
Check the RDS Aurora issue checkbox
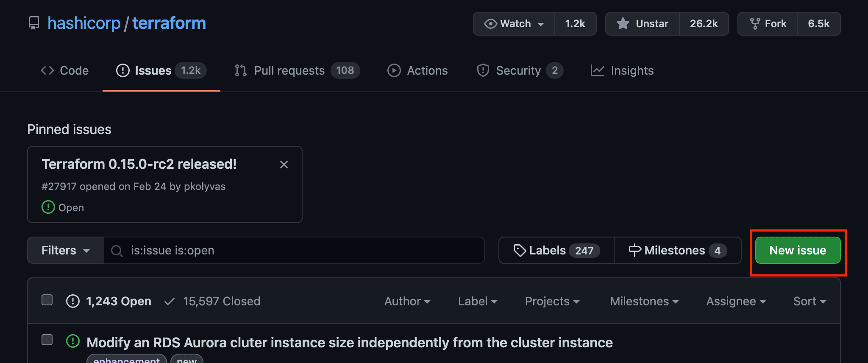click(x=47, y=340)
